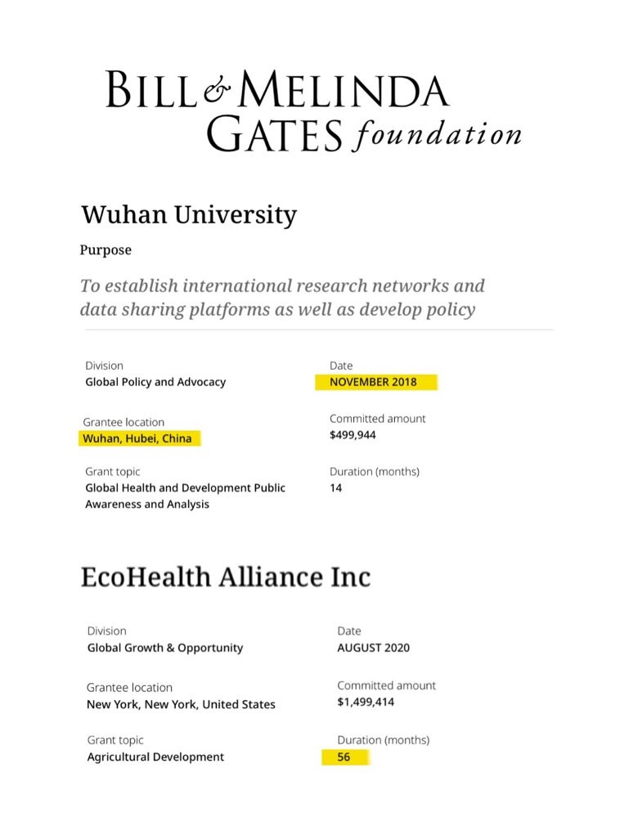The image size is (620, 840).
Task: Click the AUGUST 2020 date value
Action: pos(373,648)
